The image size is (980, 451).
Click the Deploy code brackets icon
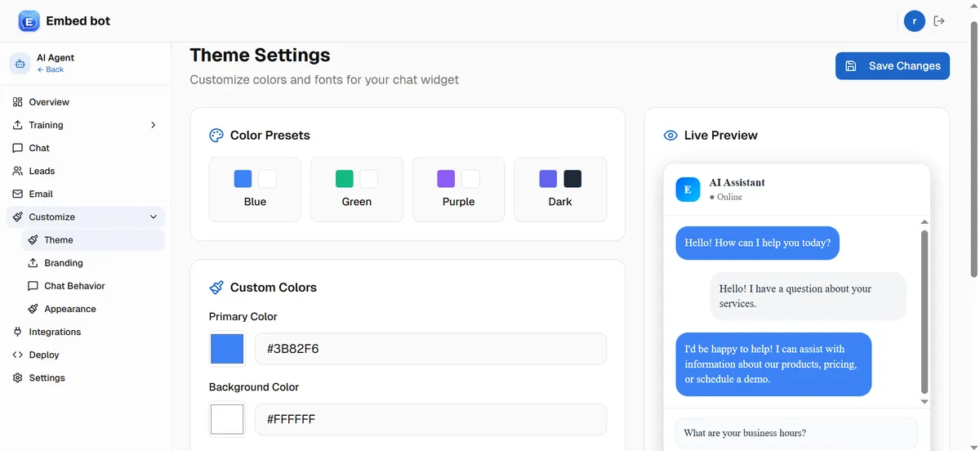tap(18, 355)
